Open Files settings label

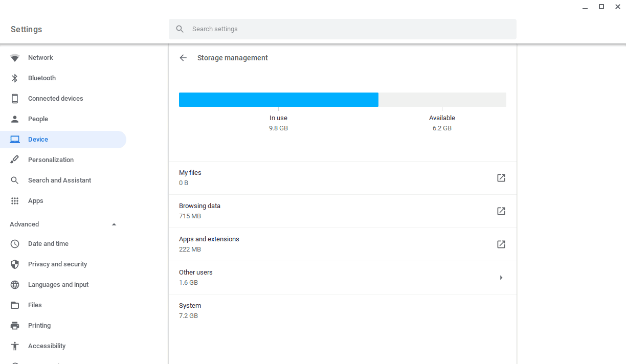[35, 305]
